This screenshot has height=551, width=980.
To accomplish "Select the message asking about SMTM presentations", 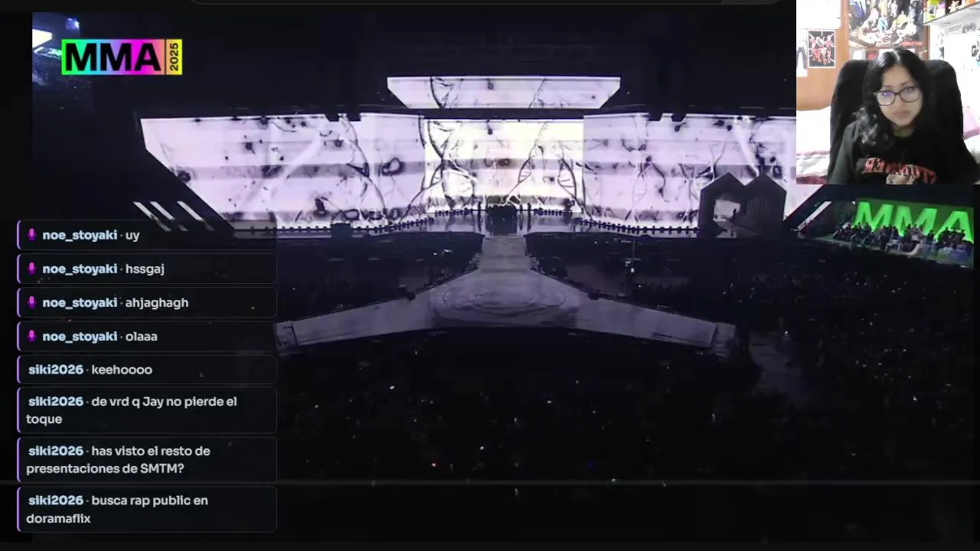I will (147, 459).
